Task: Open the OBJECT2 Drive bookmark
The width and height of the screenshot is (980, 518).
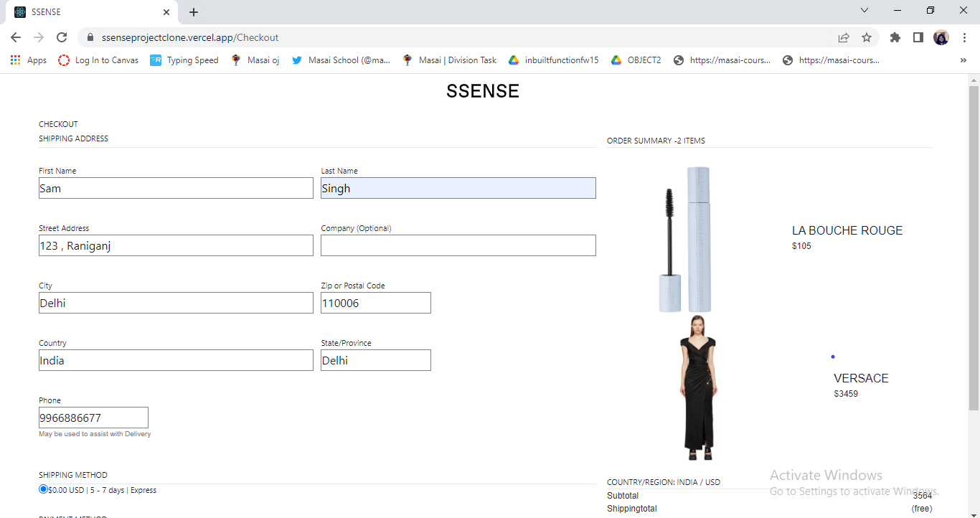Action: pyautogui.click(x=636, y=60)
